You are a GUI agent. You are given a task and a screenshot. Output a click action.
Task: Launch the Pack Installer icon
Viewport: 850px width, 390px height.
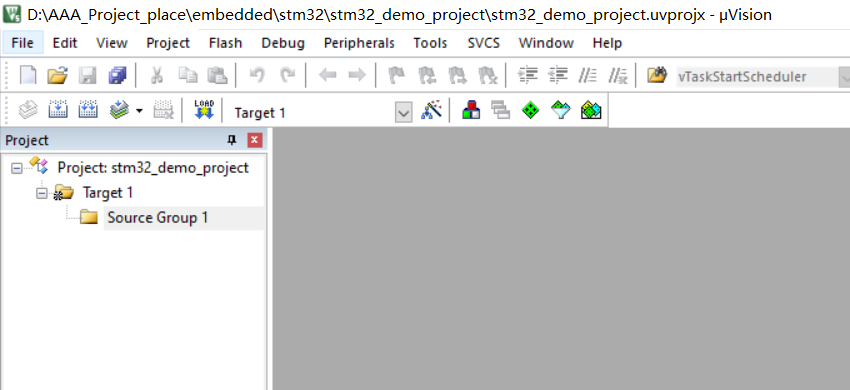[x=591, y=111]
